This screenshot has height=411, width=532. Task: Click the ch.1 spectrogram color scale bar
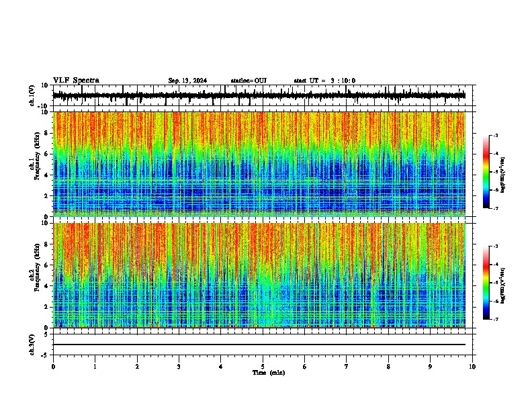point(486,172)
